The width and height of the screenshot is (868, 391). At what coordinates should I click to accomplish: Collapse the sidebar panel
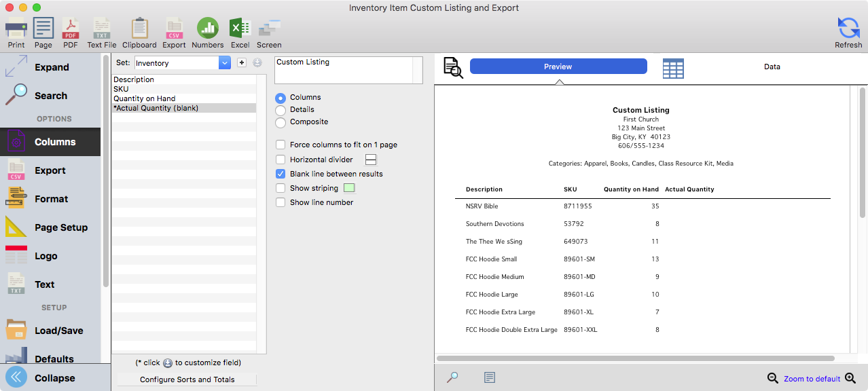pyautogui.click(x=54, y=378)
